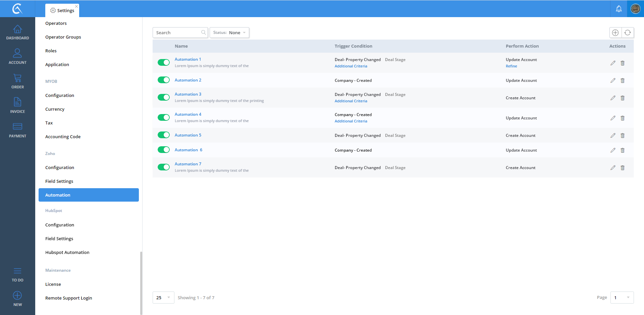Image resolution: width=644 pixels, height=315 pixels.
Task: Open the Status filter dropdown
Action: point(229,33)
